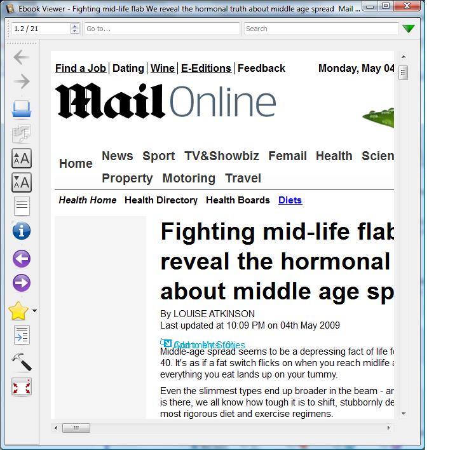Select Home in the site navigation

pos(76,163)
